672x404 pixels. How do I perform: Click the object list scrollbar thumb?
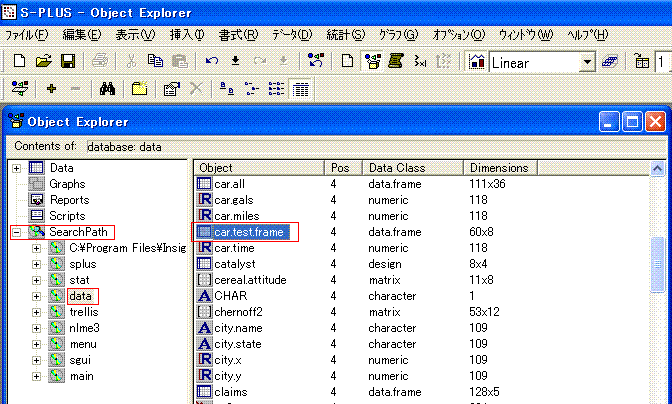tap(657, 264)
